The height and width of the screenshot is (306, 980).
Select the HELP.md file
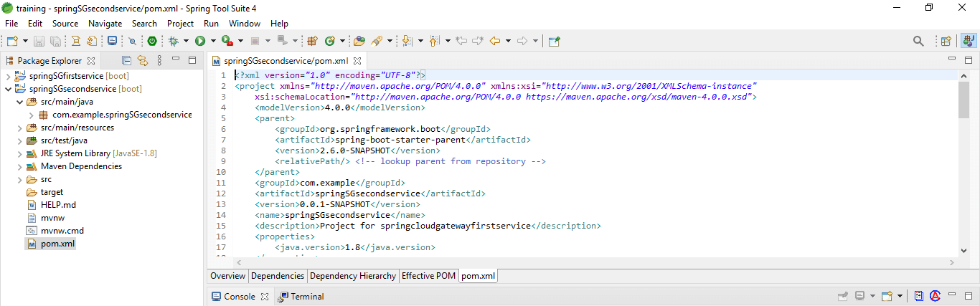click(x=58, y=205)
